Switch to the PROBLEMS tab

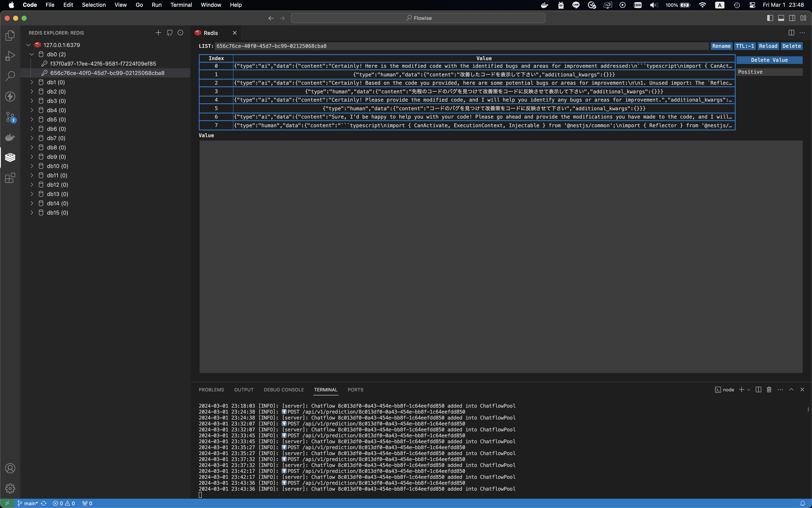click(211, 390)
